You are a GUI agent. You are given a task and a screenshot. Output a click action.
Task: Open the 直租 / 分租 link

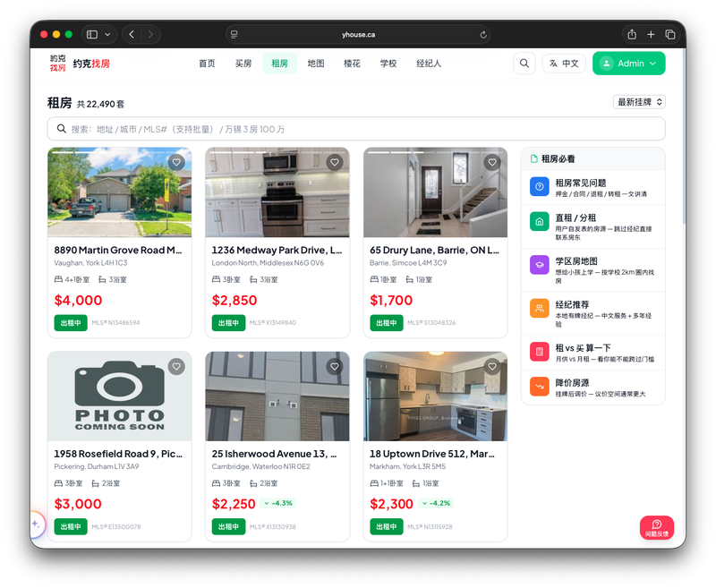tap(593, 227)
